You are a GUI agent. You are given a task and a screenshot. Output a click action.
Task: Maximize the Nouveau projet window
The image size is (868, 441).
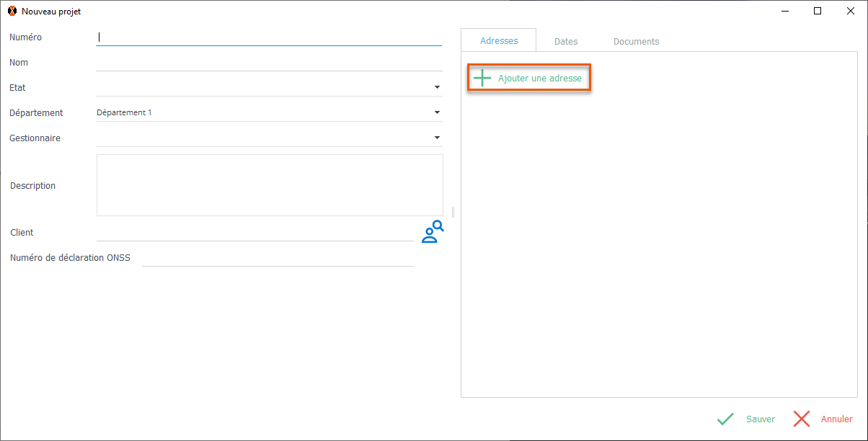818,11
